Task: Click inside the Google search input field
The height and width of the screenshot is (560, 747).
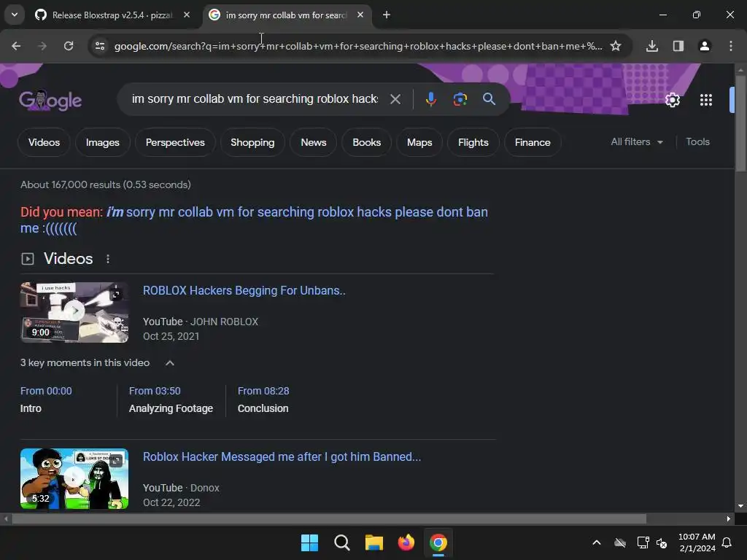Action: (255, 99)
